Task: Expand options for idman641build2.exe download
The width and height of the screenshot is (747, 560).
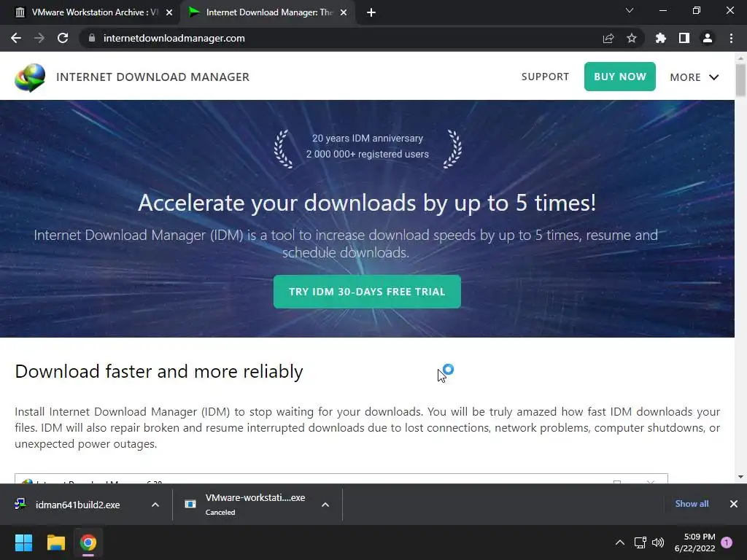Action: (x=155, y=505)
